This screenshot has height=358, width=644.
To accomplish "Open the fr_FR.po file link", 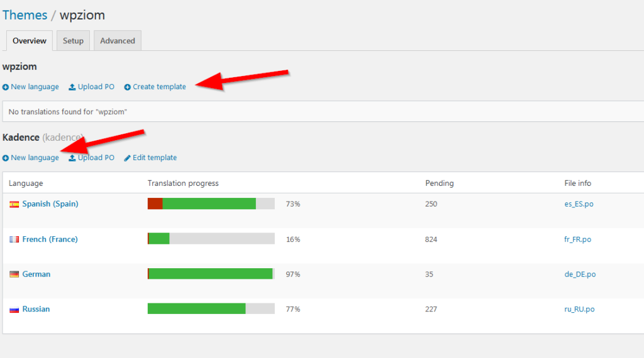I will click(577, 239).
